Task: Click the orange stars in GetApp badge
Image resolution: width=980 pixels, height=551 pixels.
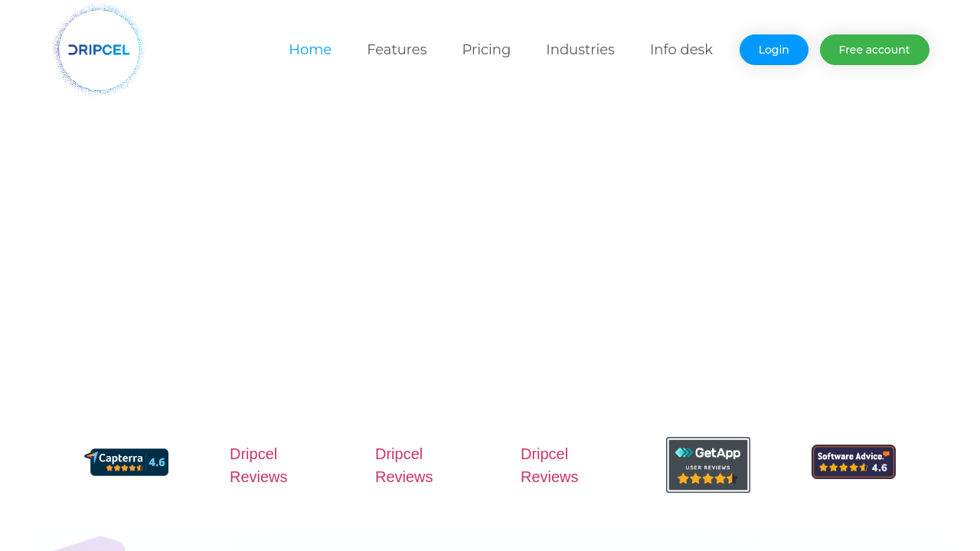Action: [x=707, y=479]
